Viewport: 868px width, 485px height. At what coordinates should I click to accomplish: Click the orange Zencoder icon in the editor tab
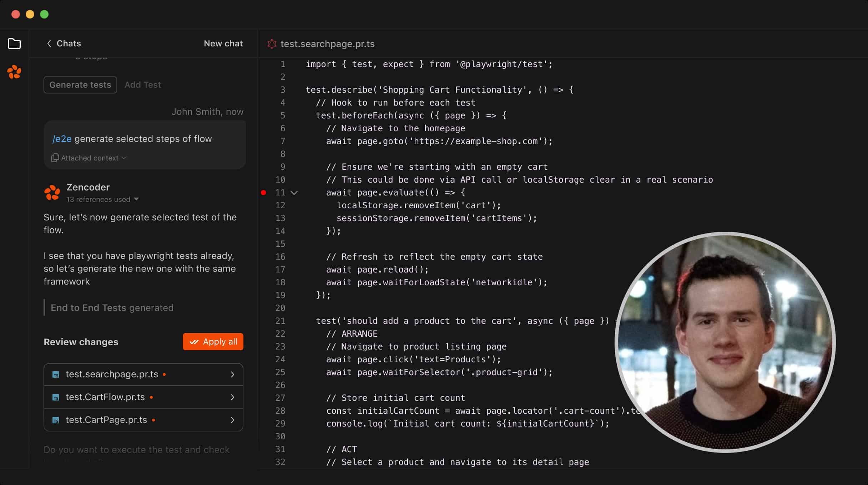272,44
